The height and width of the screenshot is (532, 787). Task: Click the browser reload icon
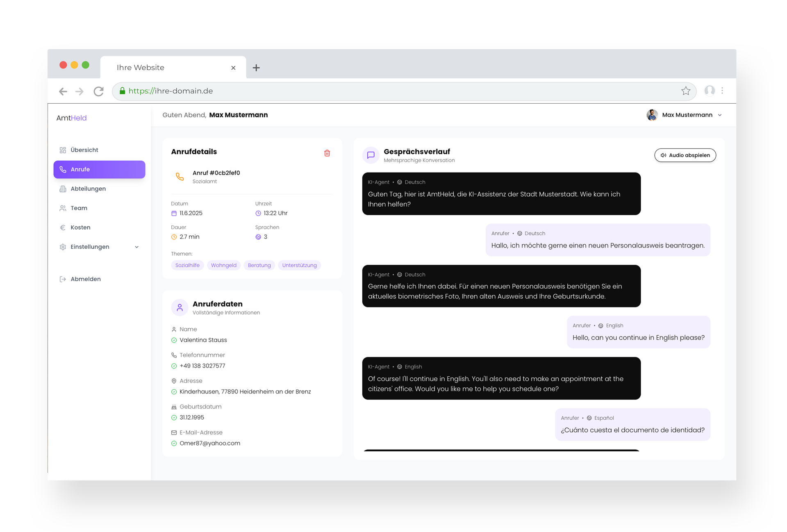[98, 91]
